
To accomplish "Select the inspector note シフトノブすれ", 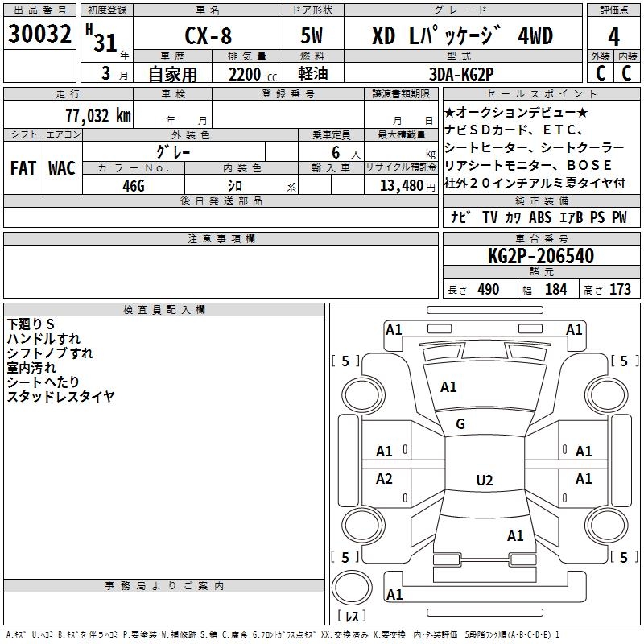I will tap(50, 353).
